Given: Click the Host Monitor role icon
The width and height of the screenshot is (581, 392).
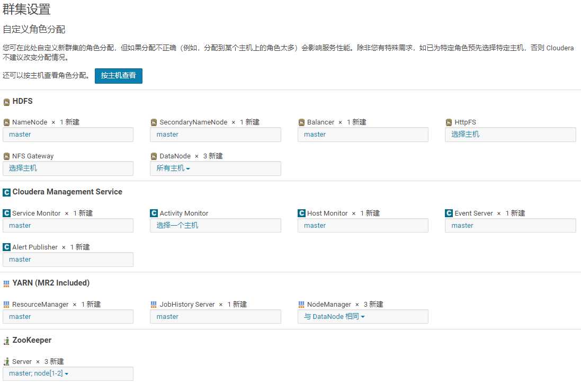Looking at the screenshot, I should click(x=301, y=213).
